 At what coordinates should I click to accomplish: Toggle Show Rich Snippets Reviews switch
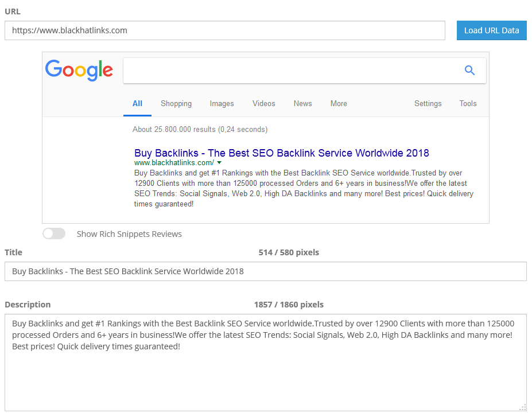pyautogui.click(x=54, y=233)
